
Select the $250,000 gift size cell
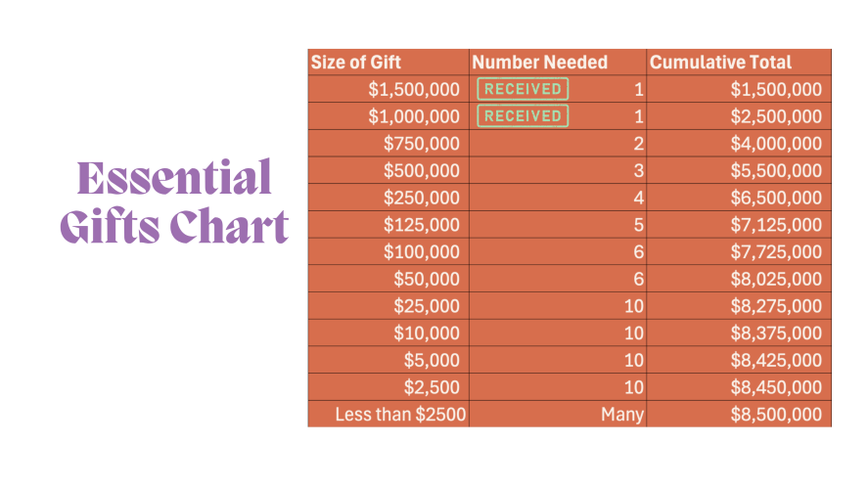pos(421,198)
